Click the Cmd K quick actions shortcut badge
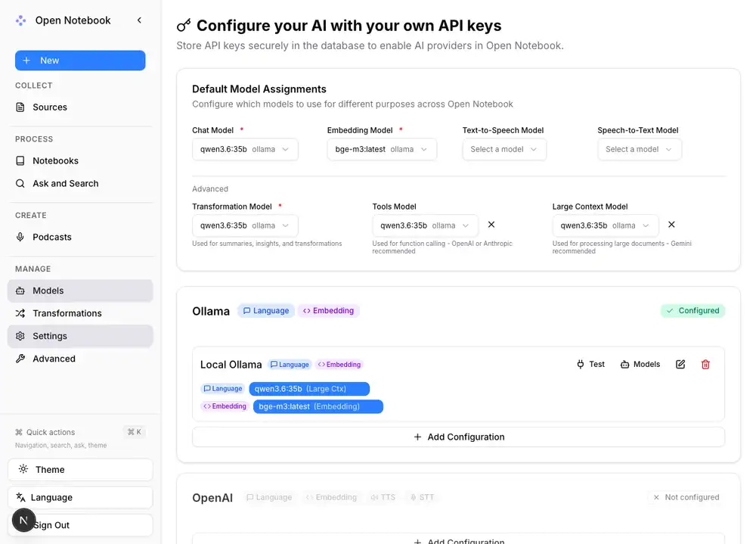The image size is (756, 544). point(135,432)
